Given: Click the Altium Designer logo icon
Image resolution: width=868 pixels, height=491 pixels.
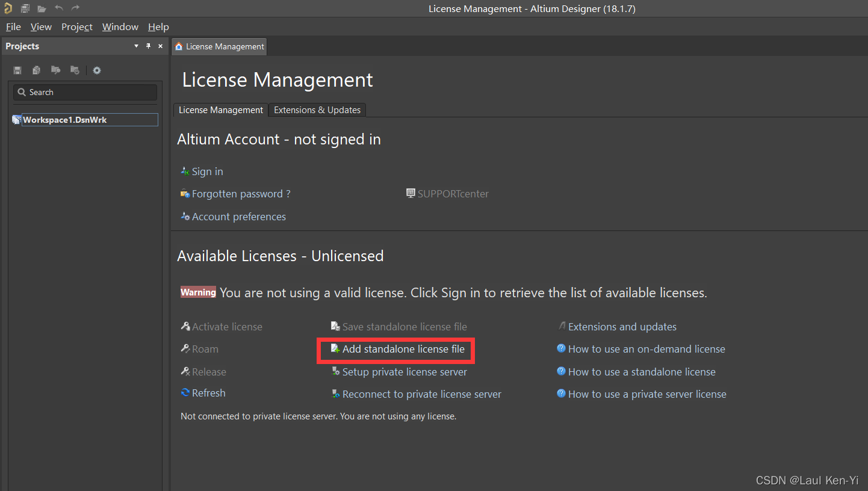Looking at the screenshot, I should [8, 8].
